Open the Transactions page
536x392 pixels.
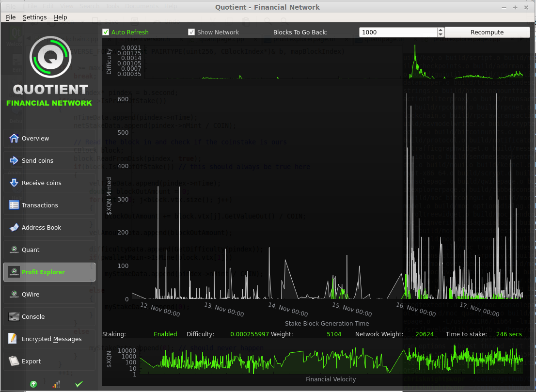[49, 205]
